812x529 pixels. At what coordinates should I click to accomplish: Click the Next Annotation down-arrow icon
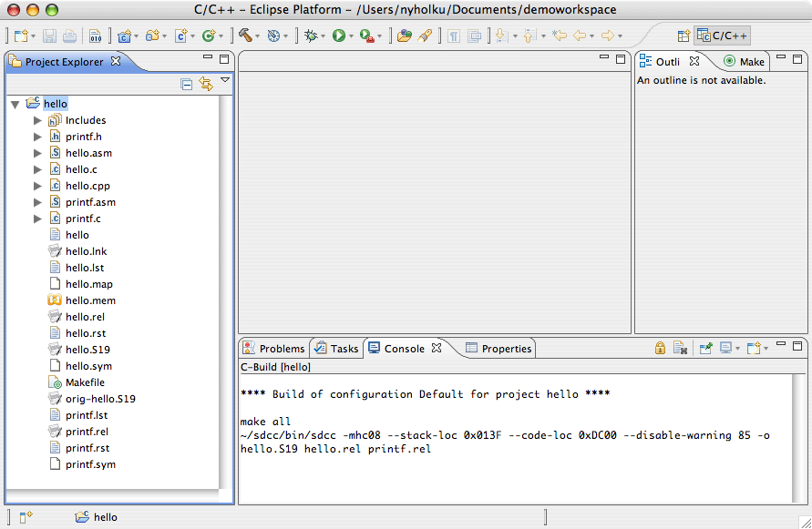[500, 36]
